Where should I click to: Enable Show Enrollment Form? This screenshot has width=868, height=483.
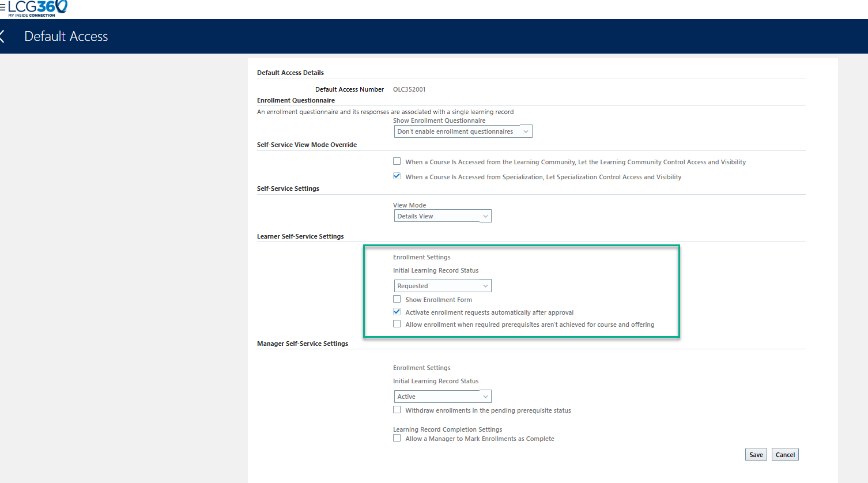pos(397,299)
